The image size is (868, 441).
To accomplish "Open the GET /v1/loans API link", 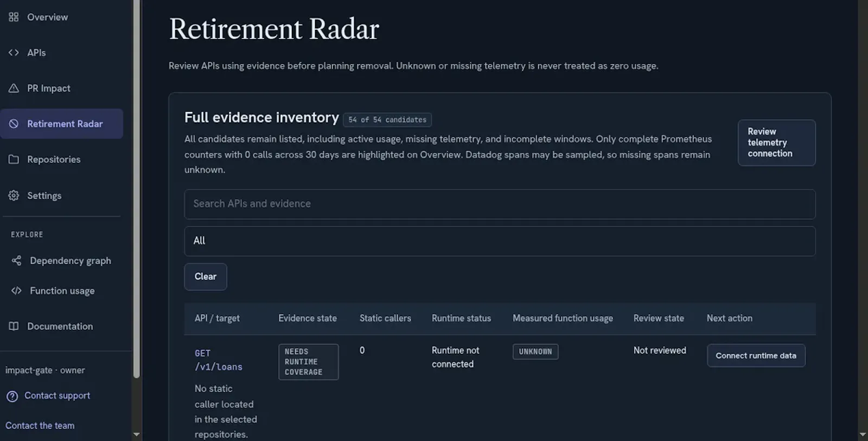I will pyautogui.click(x=218, y=360).
